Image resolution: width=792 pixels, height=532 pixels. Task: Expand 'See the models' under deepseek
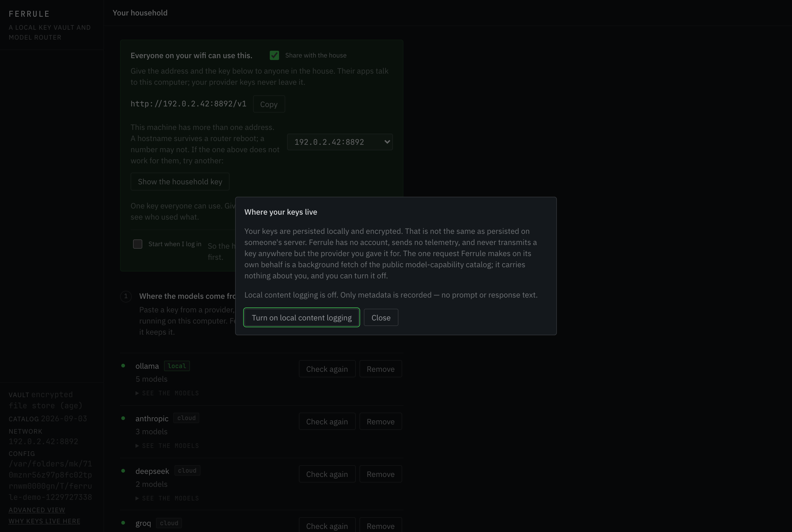pyautogui.click(x=167, y=498)
